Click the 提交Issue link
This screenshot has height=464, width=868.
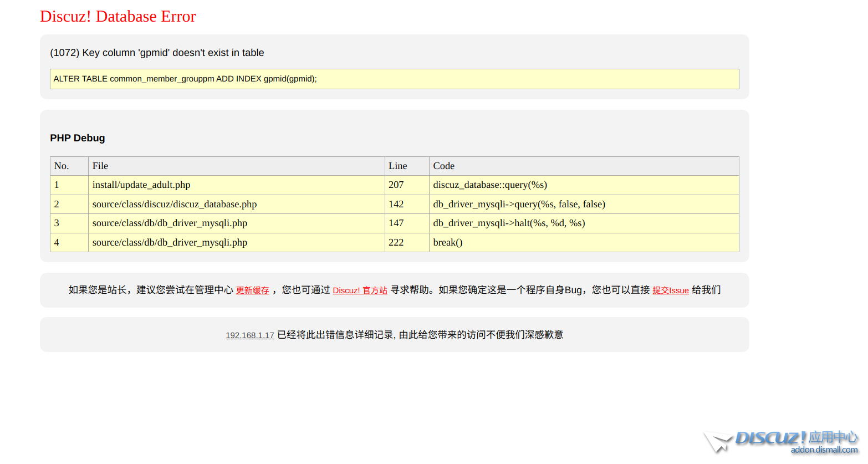click(670, 290)
